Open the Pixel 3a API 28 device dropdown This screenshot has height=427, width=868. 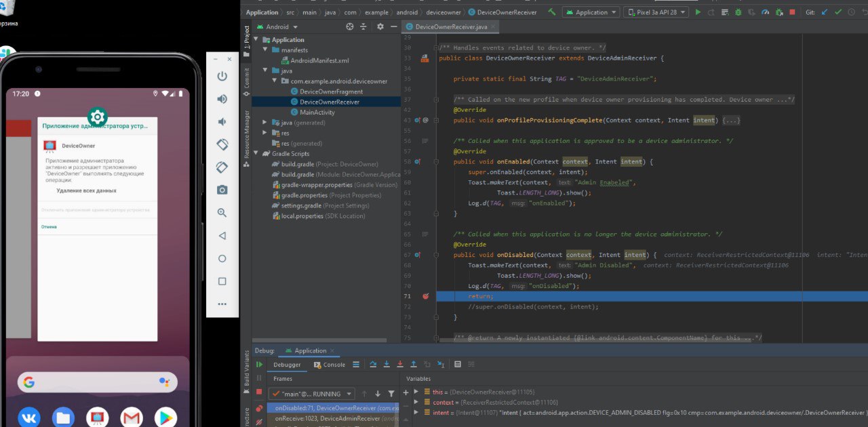(x=656, y=12)
